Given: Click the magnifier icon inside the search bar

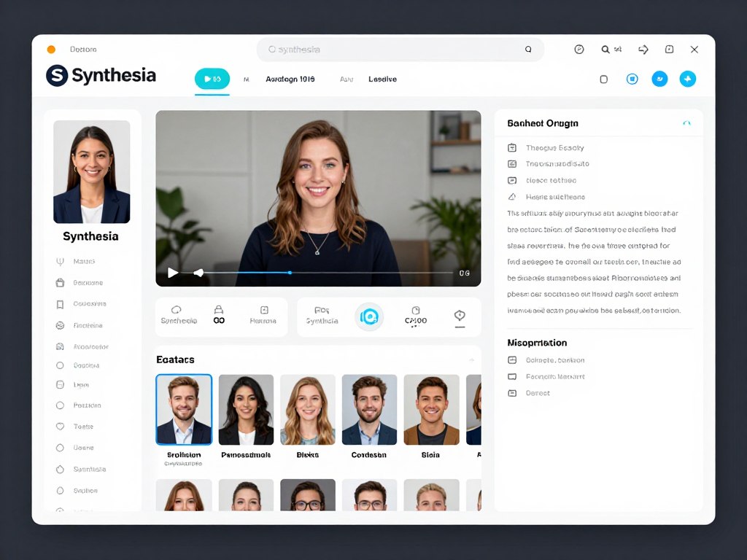Looking at the screenshot, I should pos(528,50).
